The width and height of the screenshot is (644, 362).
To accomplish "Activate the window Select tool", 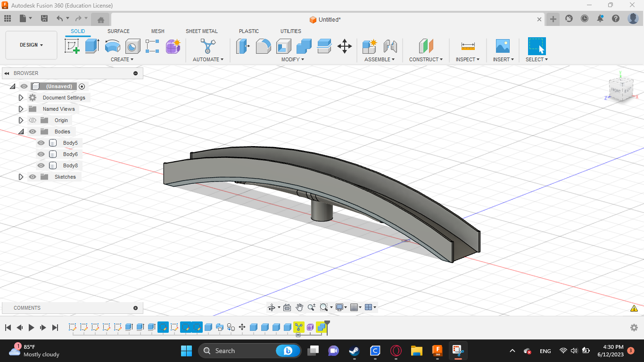I will coord(537,46).
